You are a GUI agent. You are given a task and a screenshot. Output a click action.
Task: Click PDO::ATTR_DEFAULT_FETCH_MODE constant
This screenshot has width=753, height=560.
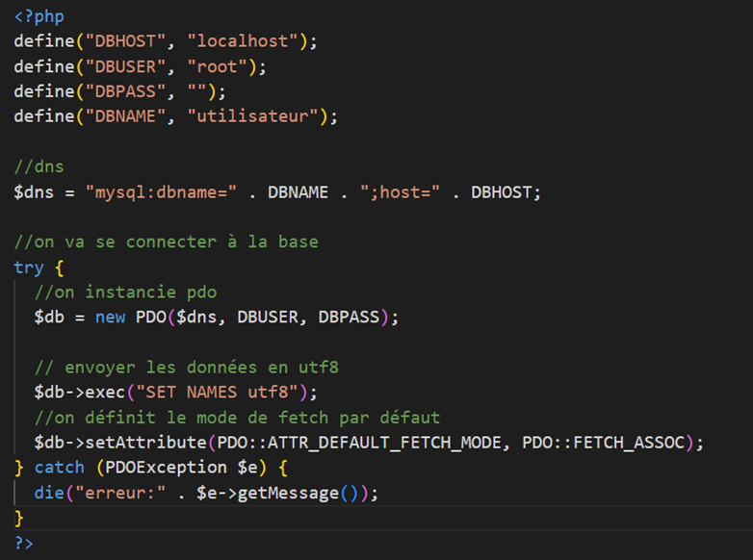(359, 443)
